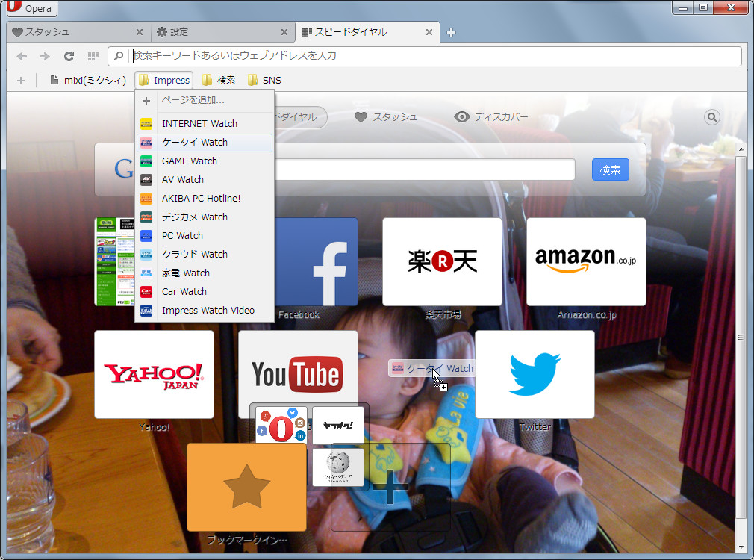Screen dimensions: 754x560
Task: Switch to スタッシュ view with heart icon
Action: pyautogui.click(x=386, y=117)
